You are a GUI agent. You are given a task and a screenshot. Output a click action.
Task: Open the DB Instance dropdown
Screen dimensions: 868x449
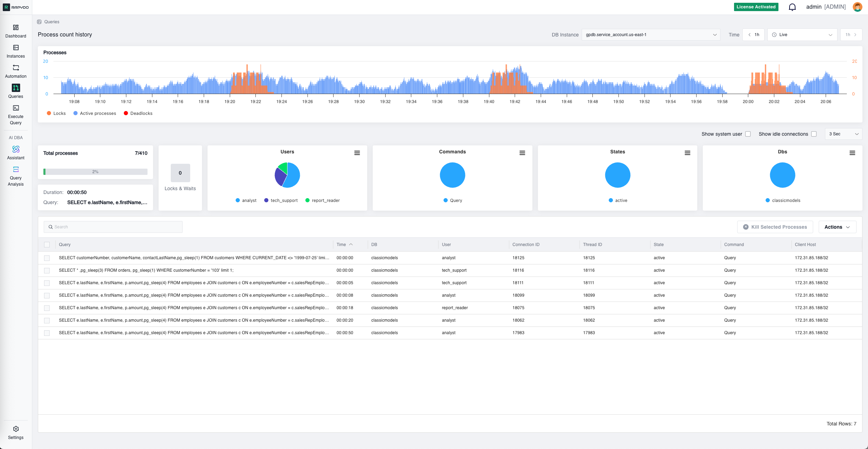coord(651,34)
